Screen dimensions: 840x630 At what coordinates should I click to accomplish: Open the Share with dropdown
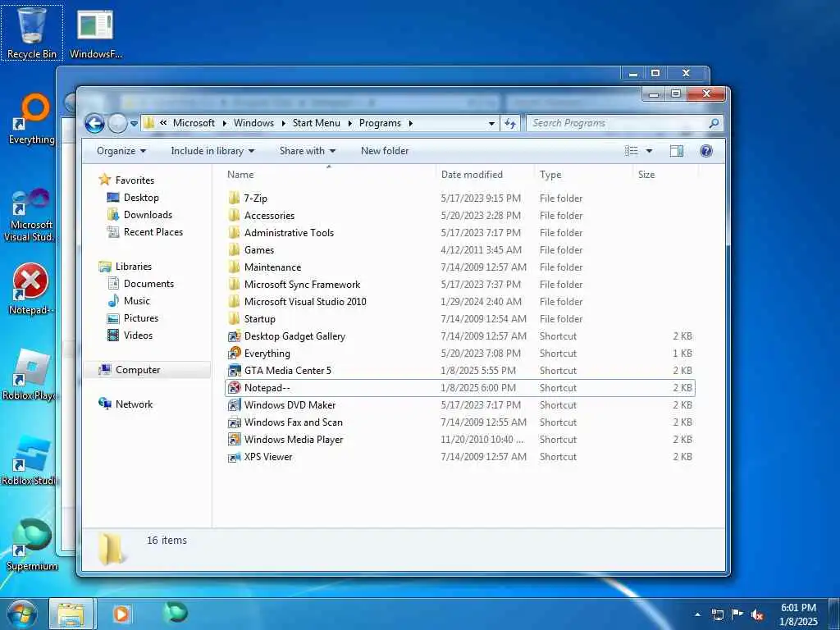(x=308, y=151)
